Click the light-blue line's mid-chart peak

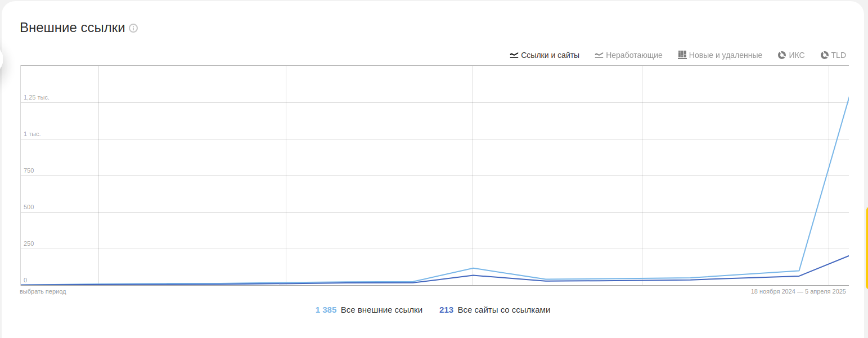point(473,268)
